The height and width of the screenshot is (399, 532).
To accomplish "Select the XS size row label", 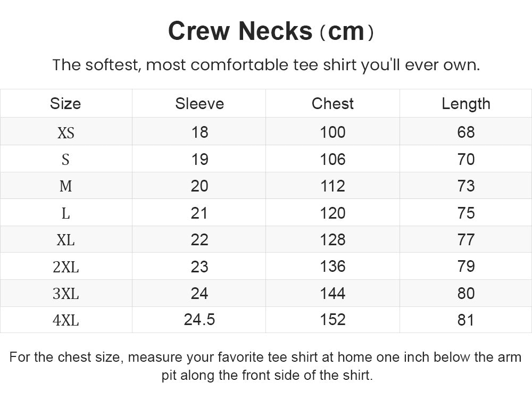I will (x=66, y=132).
